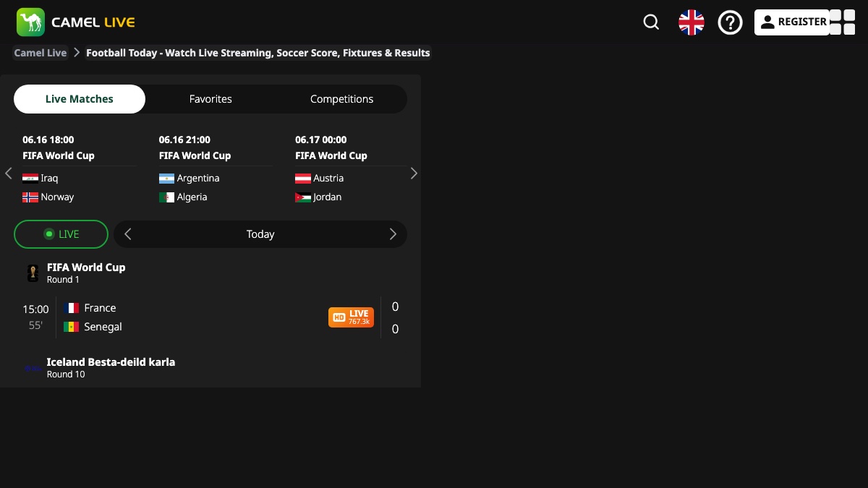The width and height of the screenshot is (868, 488).
Task: Slide upcoming matches carousel right
Action: pos(414,174)
